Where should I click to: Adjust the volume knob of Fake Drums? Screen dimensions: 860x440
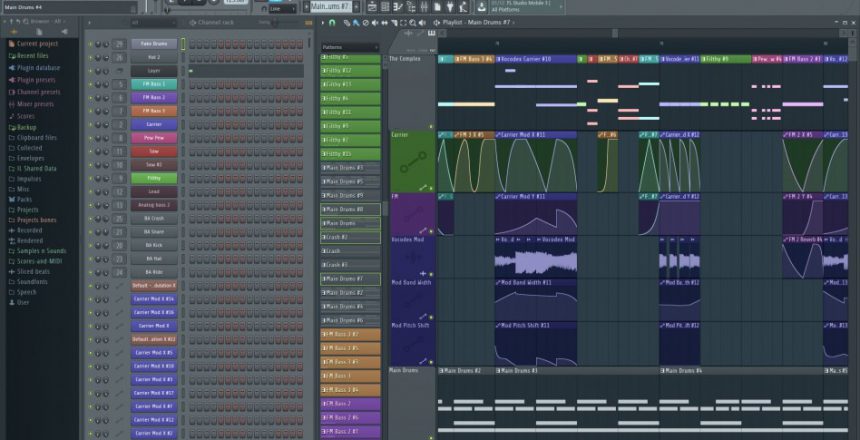(x=98, y=44)
